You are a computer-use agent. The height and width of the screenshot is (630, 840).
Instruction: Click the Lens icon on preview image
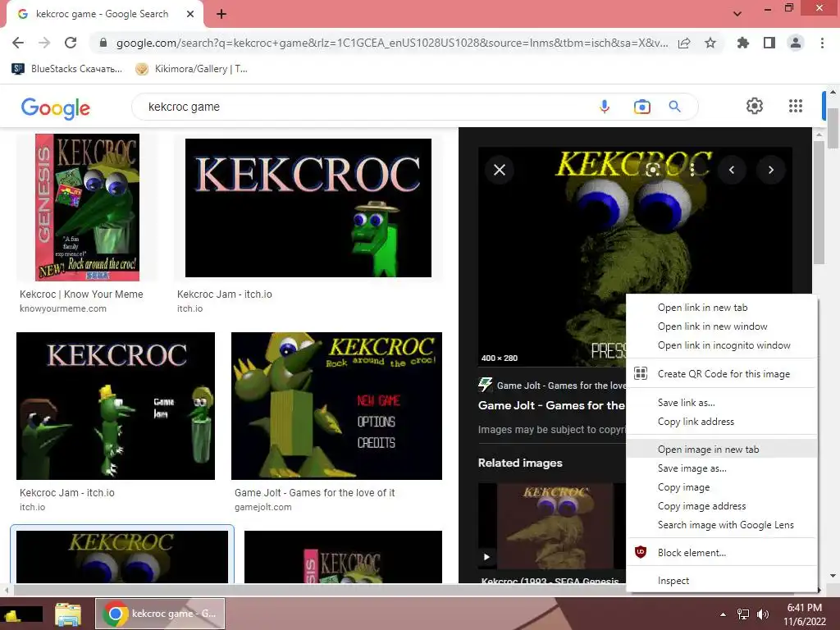(x=652, y=170)
